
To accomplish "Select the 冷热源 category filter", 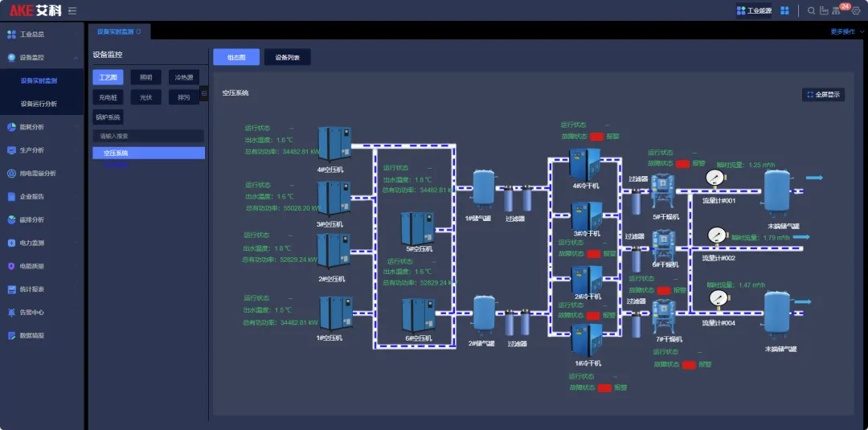I will pos(184,77).
